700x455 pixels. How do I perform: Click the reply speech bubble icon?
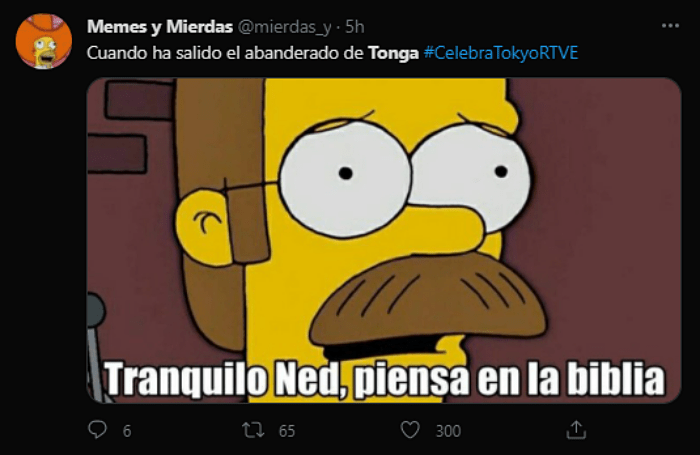pyautogui.click(x=97, y=430)
